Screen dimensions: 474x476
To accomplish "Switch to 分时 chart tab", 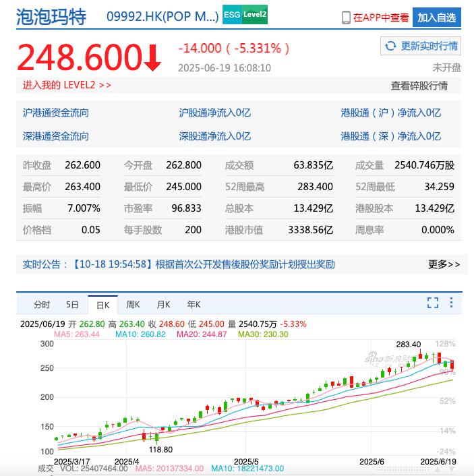I will point(42,305).
